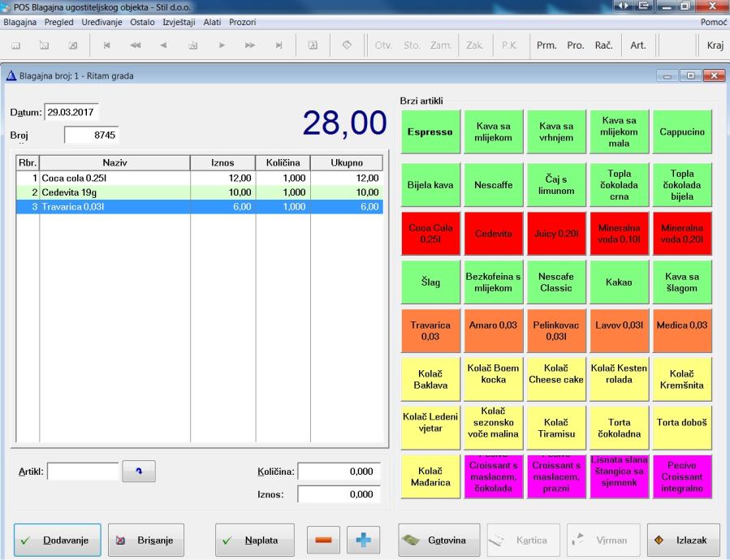Click the rewind double arrow in toolbar

click(135, 45)
